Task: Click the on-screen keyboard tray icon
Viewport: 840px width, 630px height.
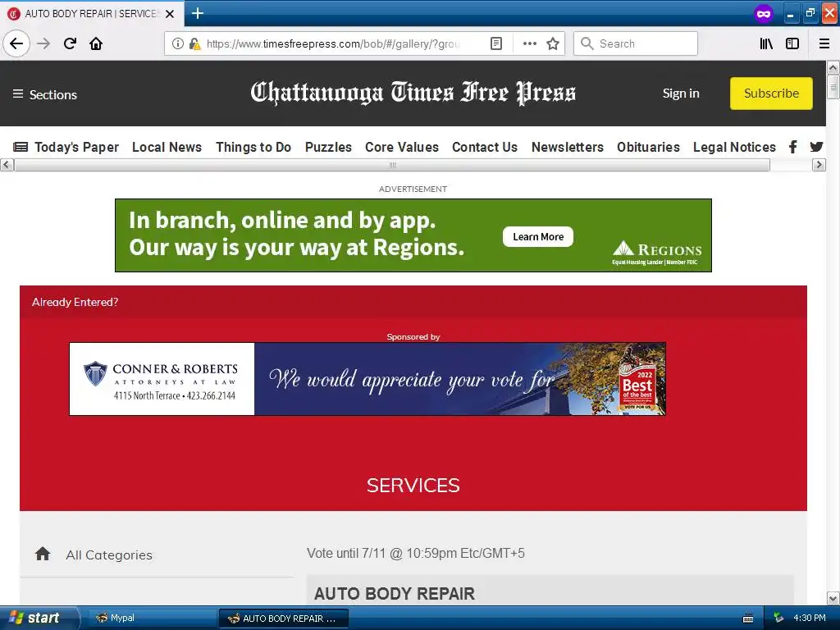Action: click(748, 619)
